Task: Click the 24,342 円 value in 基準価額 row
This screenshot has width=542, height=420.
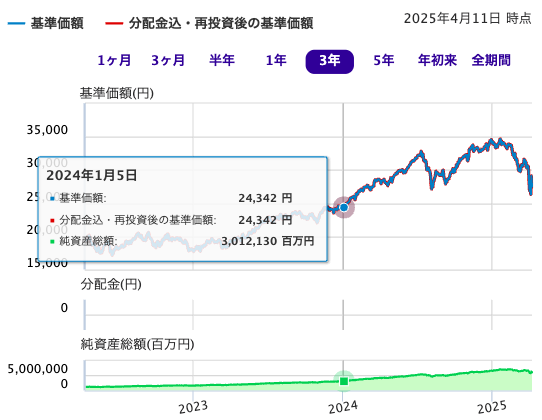Action: pos(265,198)
